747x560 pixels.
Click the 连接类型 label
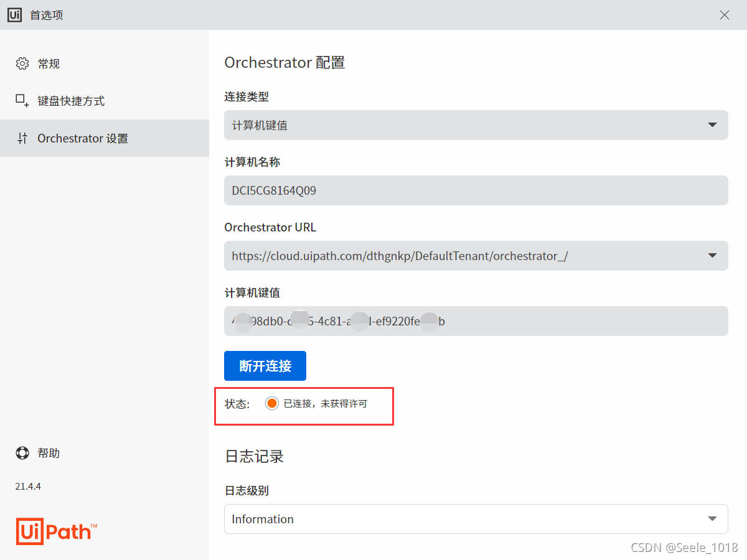click(247, 97)
